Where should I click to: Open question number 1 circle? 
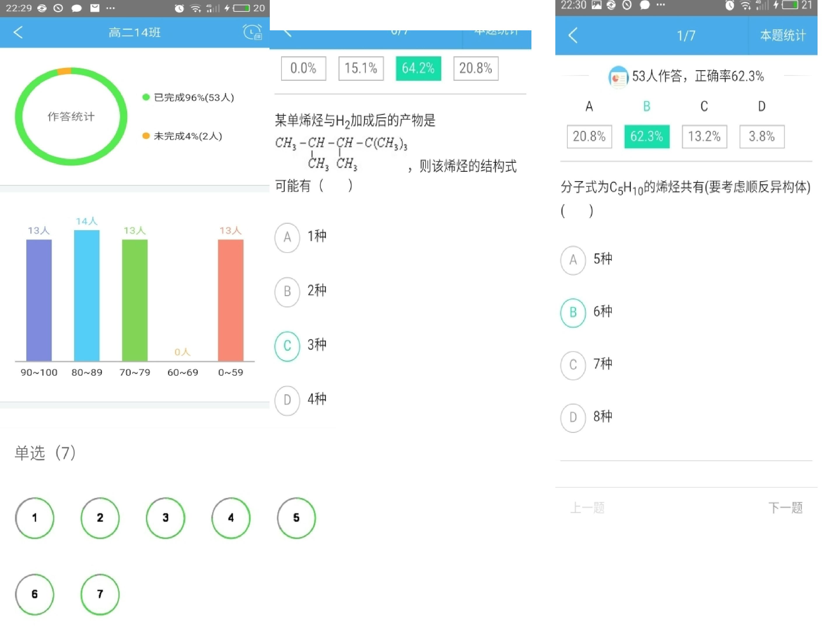[34, 518]
